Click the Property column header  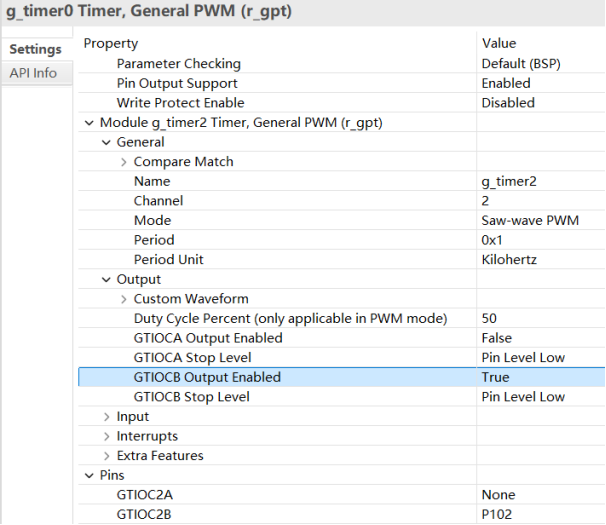coord(111,44)
